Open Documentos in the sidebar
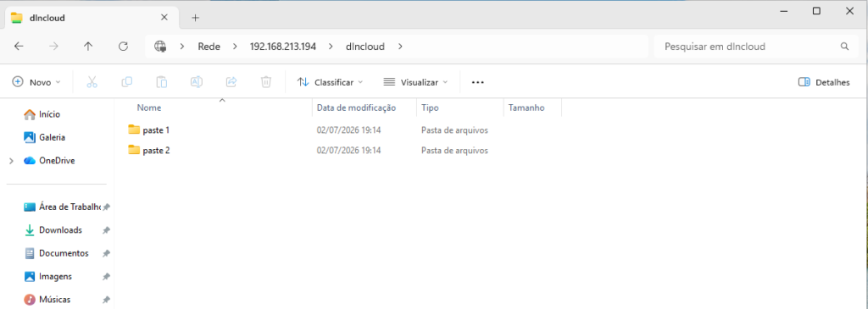 (x=57, y=253)
